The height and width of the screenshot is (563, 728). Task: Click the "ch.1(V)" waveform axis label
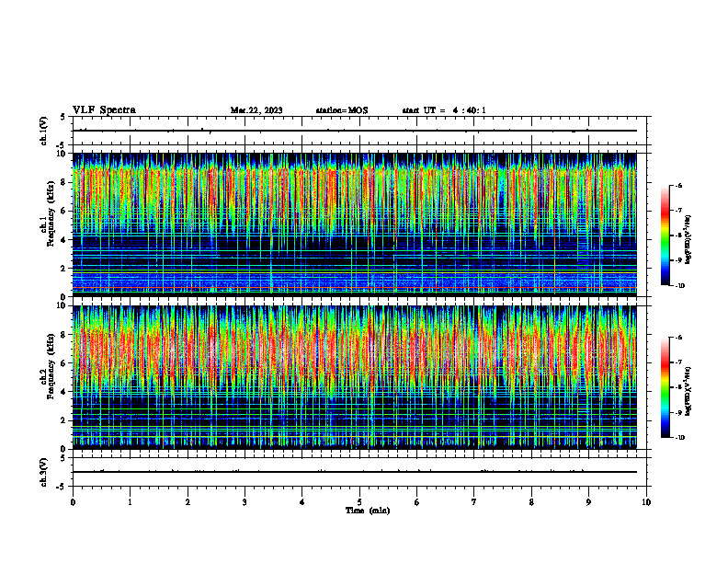(43, 131)
